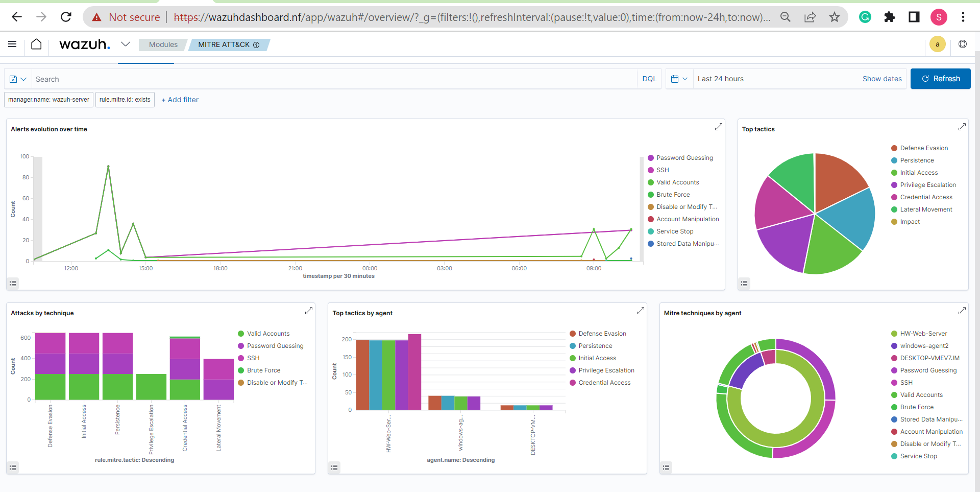980x492 pixels.
Task: Click Show dates link
Action: (x=882, y=79)
